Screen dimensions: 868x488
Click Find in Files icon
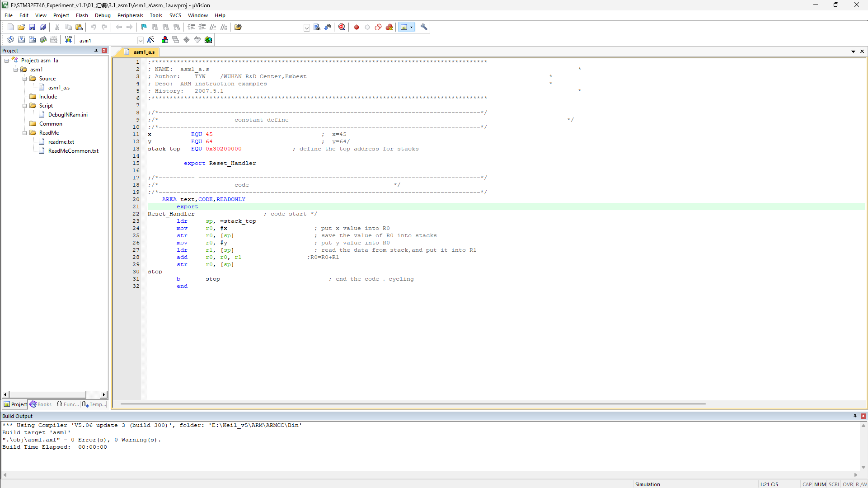click(x=238, y=27)
